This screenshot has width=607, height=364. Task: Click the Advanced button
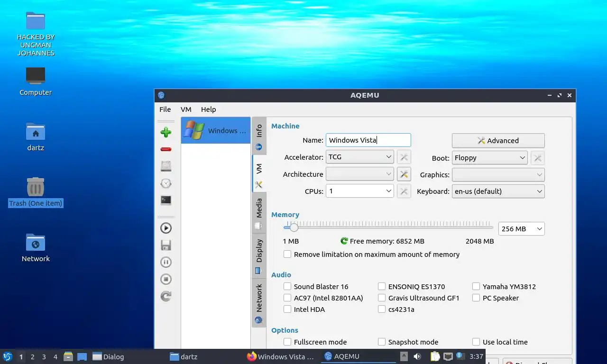pyautogui.click(x=498, y=140)
